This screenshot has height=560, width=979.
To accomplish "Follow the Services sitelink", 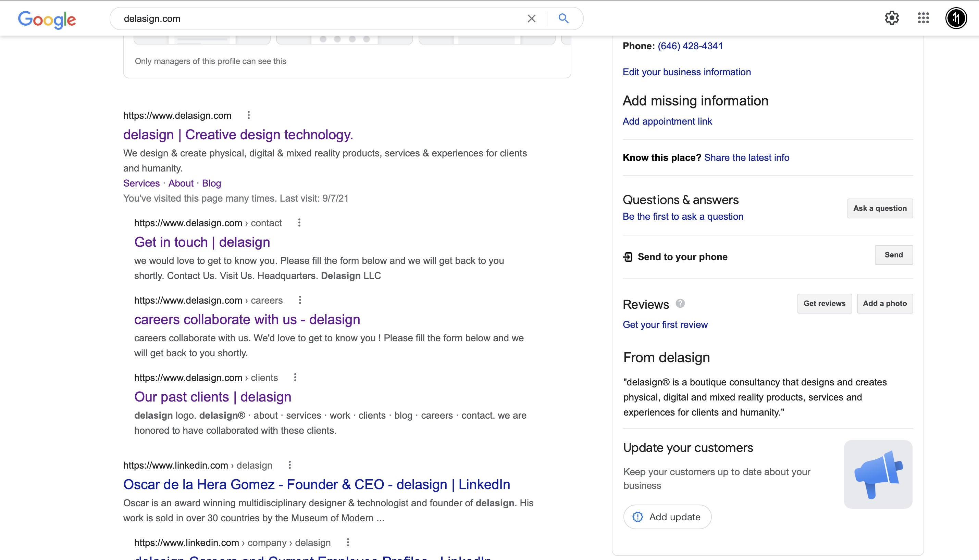I will point(141,183).
